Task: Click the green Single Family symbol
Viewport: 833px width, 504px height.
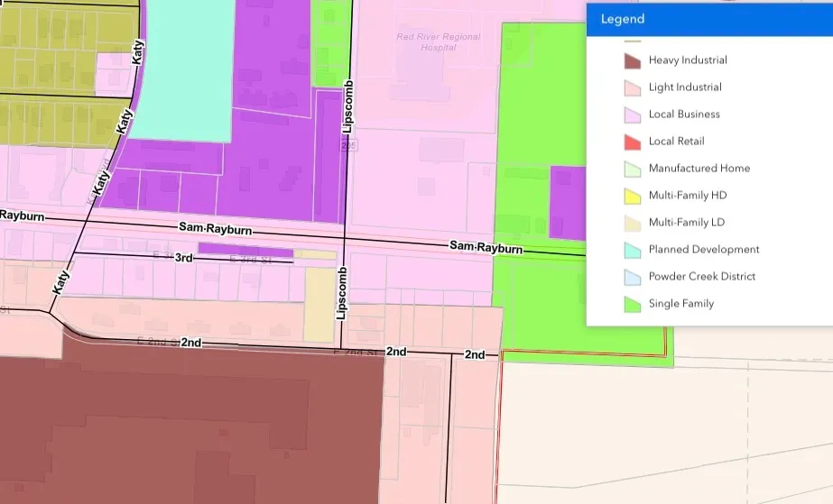Action: [632, 304]
